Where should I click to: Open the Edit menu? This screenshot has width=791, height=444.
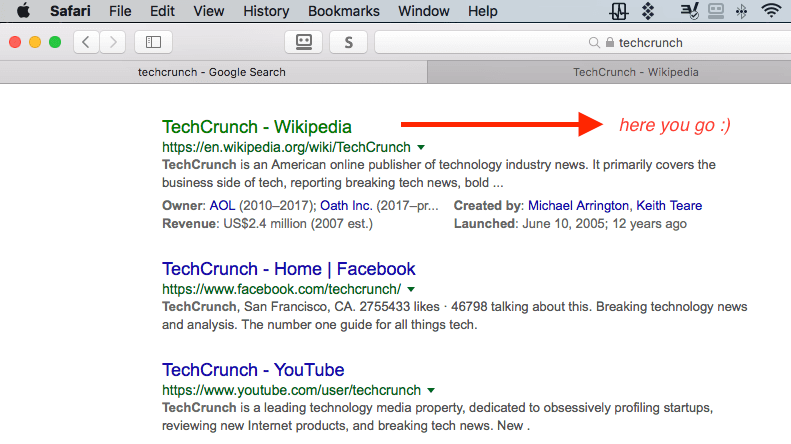point(162,11)
